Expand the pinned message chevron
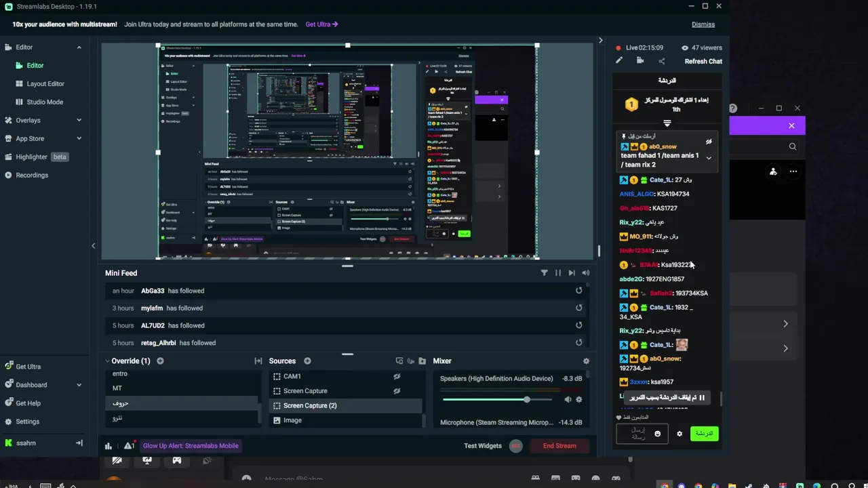The width and height of the screenshot is (868, 488). coord(709,158)
